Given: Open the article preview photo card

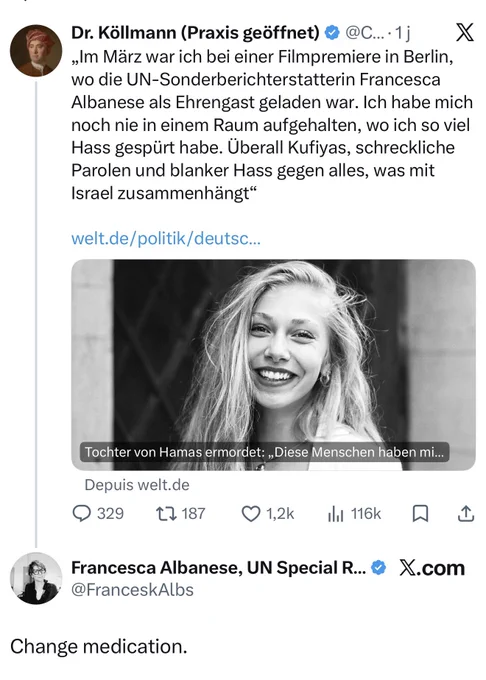Looking at the screenshot, I should click(x=273, y=365).
